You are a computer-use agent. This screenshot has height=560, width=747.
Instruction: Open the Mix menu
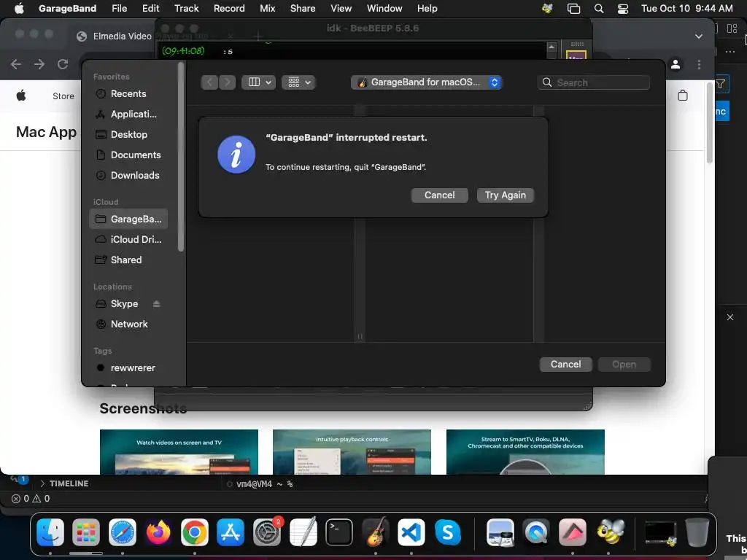267,8
